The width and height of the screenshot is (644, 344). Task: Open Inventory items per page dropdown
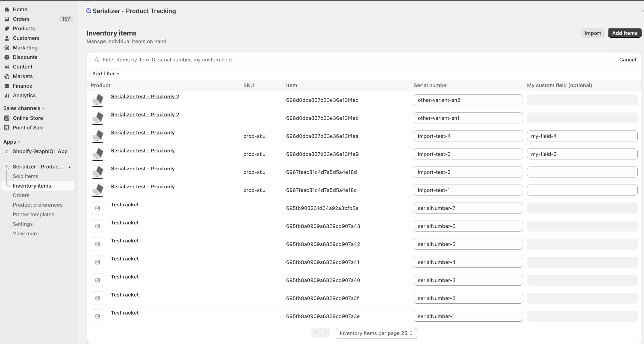tap(376, 333)
